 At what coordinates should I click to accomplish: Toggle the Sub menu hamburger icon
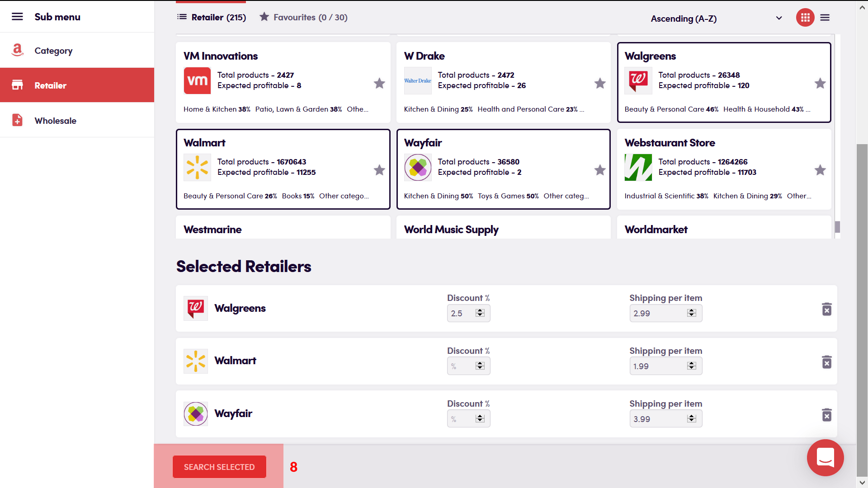pyautogui.click(x=17, y=17)
